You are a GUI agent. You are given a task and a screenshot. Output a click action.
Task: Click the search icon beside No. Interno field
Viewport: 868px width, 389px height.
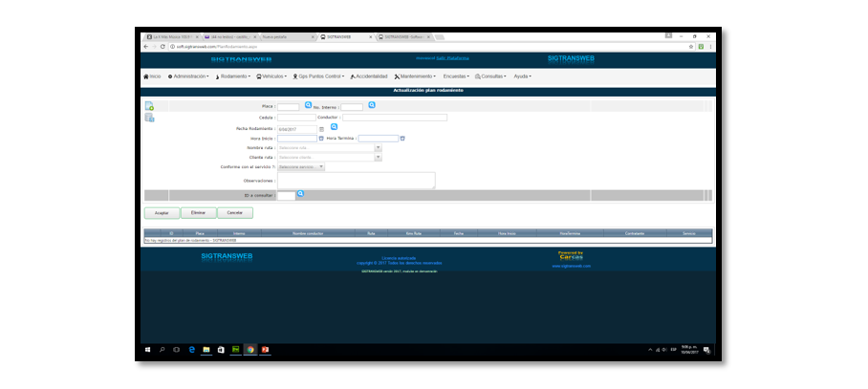[x=372, y=104]
